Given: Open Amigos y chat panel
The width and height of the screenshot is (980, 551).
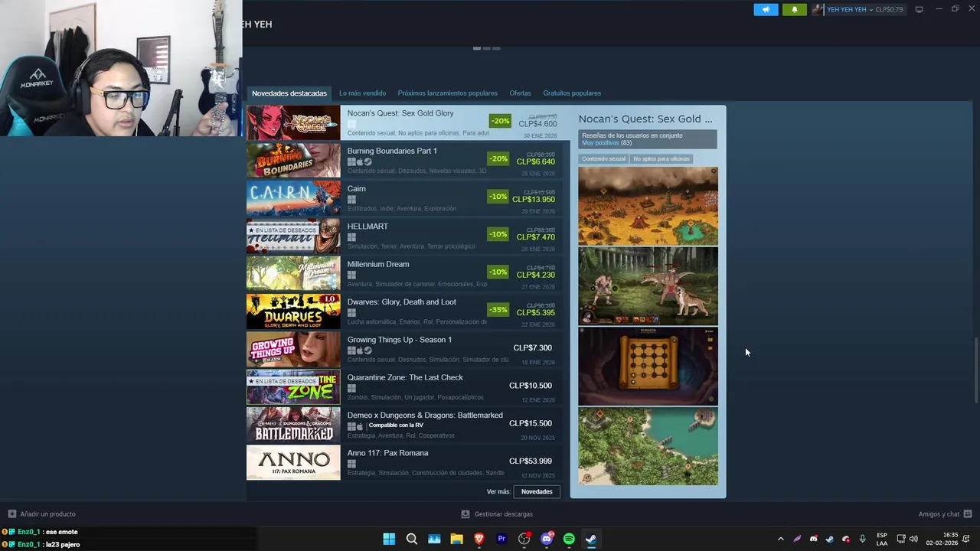Looking at the screenshot, I should (x=945, y=514).
